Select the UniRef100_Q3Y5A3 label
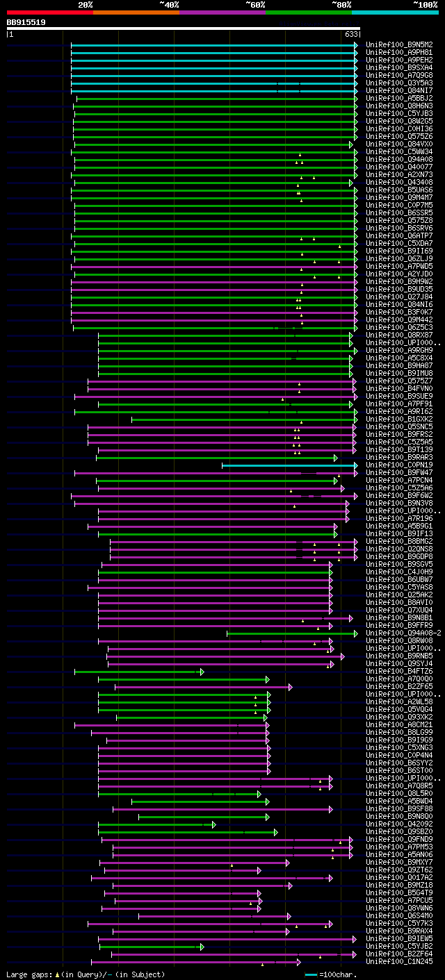Image resolution: width=445 pixels, height=980 pixels. click(400, 83)
